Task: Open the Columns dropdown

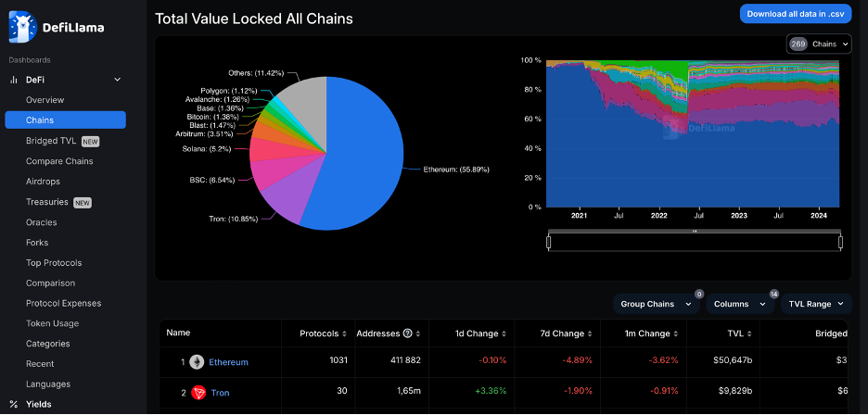Action: coord(740,304)
